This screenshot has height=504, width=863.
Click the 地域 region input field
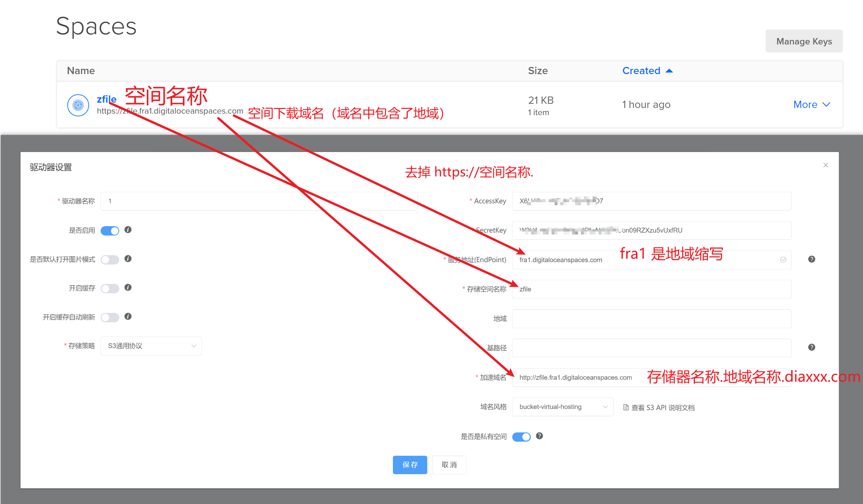tap(651, 319)
